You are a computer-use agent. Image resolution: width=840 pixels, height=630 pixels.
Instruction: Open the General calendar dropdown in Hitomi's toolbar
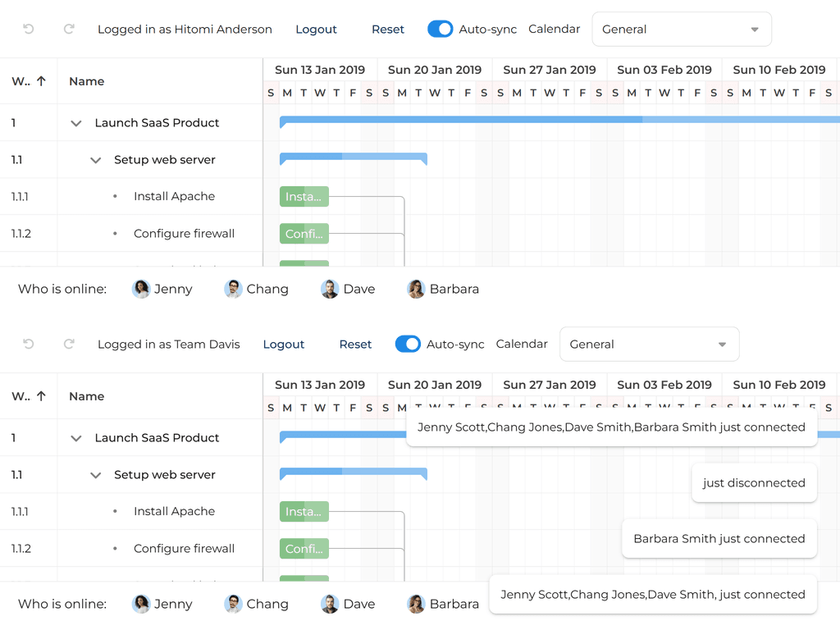[681, 29]
